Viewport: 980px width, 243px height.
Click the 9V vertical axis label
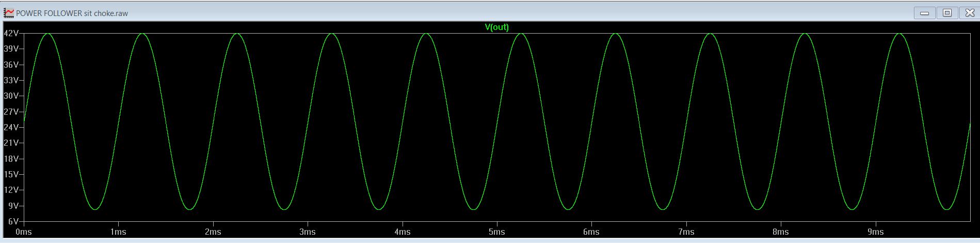[13, 206]
